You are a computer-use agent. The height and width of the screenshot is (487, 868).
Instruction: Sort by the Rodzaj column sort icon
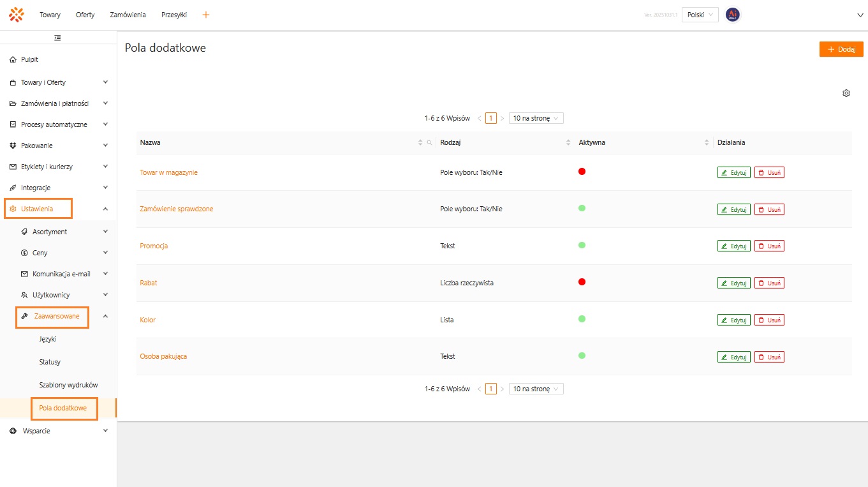[x=568, y=143]
